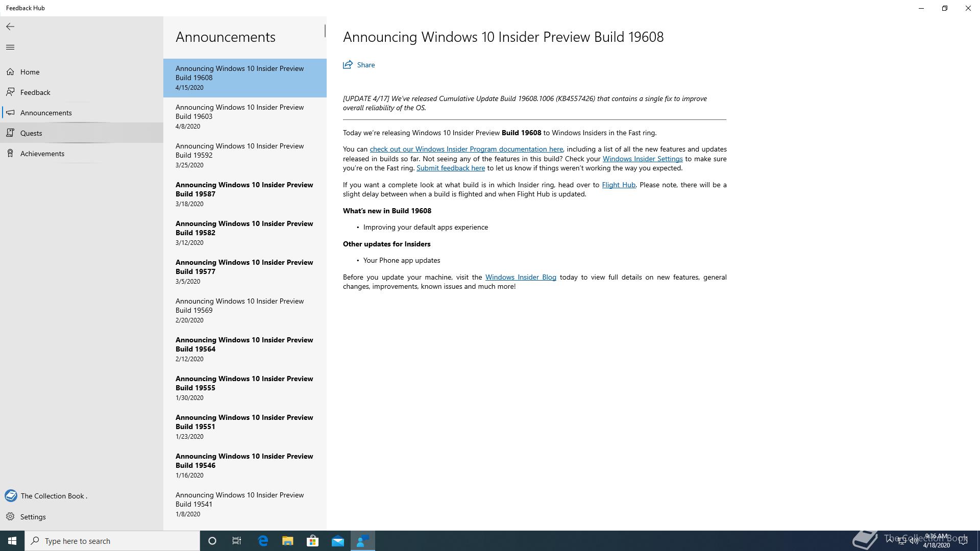This screenshot has height=551, width=980.
Task: Open the Quests section label
Action: click(31, 133)
